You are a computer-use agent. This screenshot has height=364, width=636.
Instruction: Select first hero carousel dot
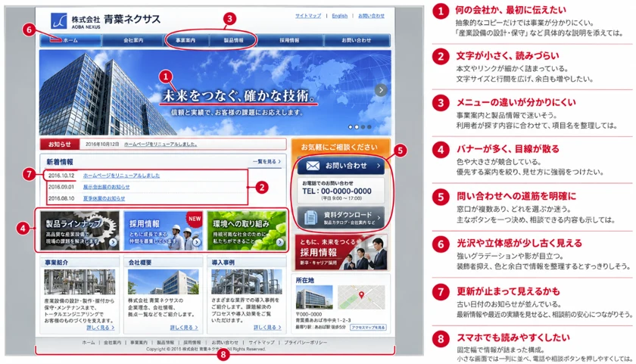pos(351,127)
